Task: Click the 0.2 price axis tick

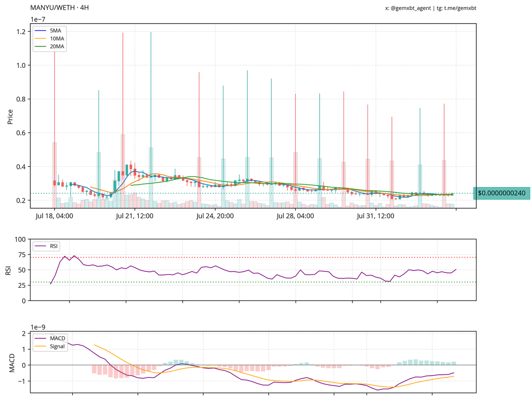Action: [21, 200]
